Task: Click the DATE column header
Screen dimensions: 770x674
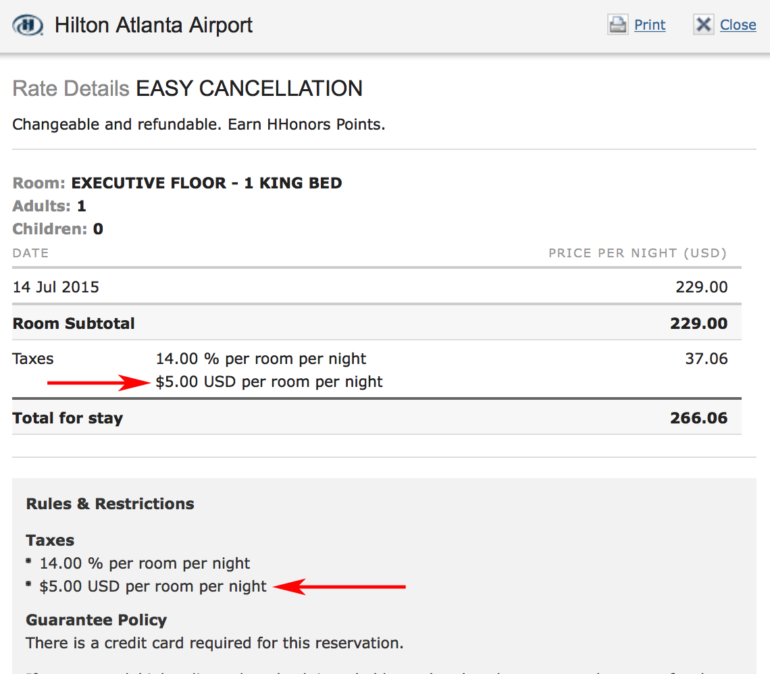Action: pos(30,253)
